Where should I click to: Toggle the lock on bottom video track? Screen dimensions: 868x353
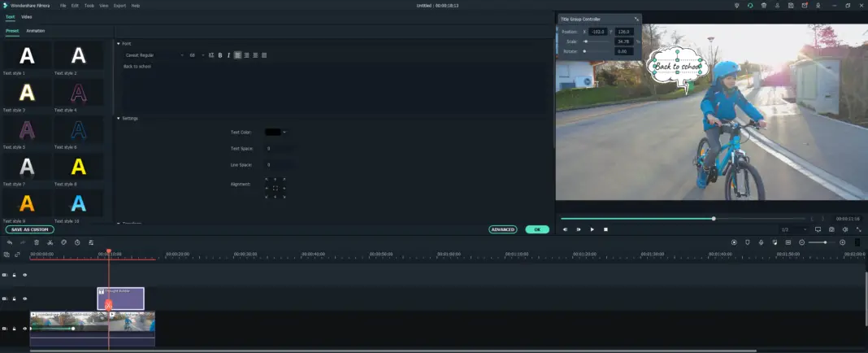click(15, 329)
